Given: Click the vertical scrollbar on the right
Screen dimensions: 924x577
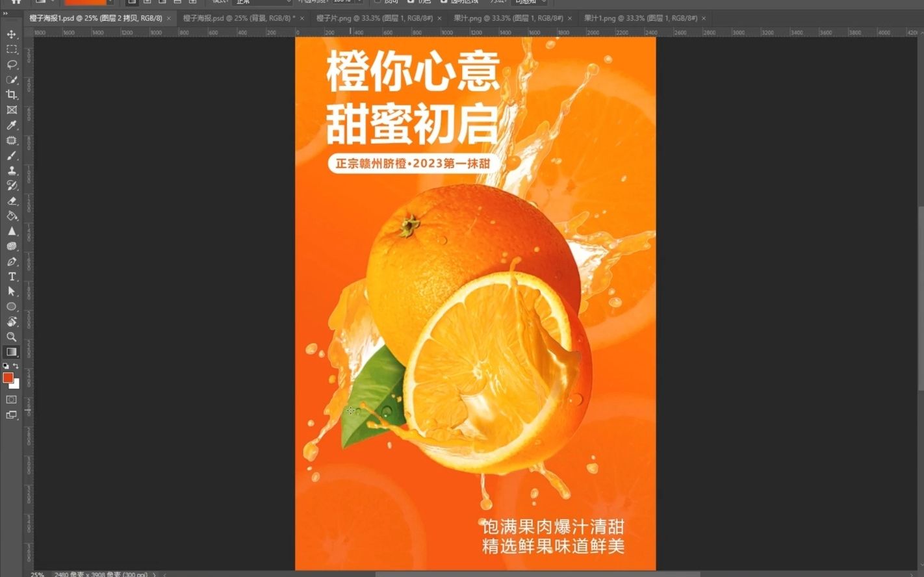Looking at the screenshot, I should [x=921, y=299].
